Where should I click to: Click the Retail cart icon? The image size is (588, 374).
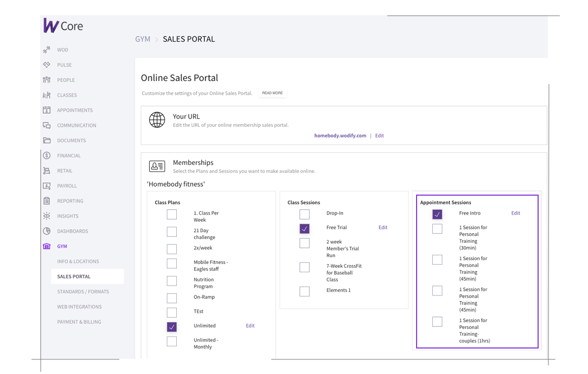click(47, 171)
